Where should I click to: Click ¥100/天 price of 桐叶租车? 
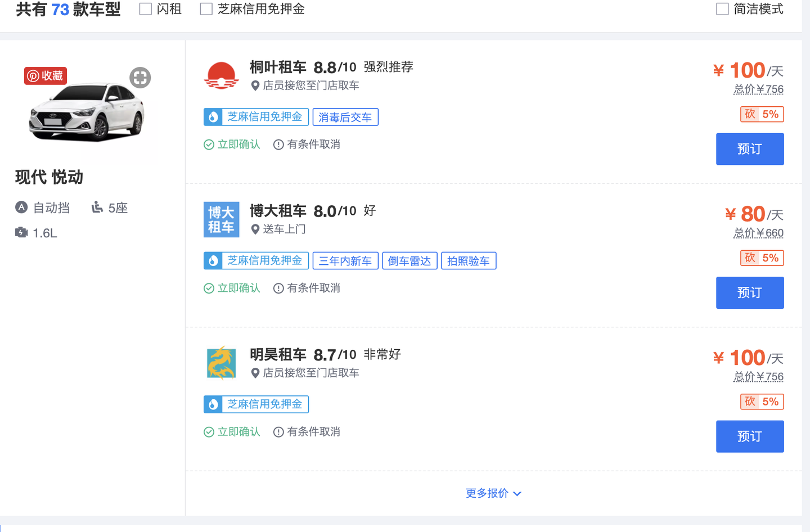[748, 70]
